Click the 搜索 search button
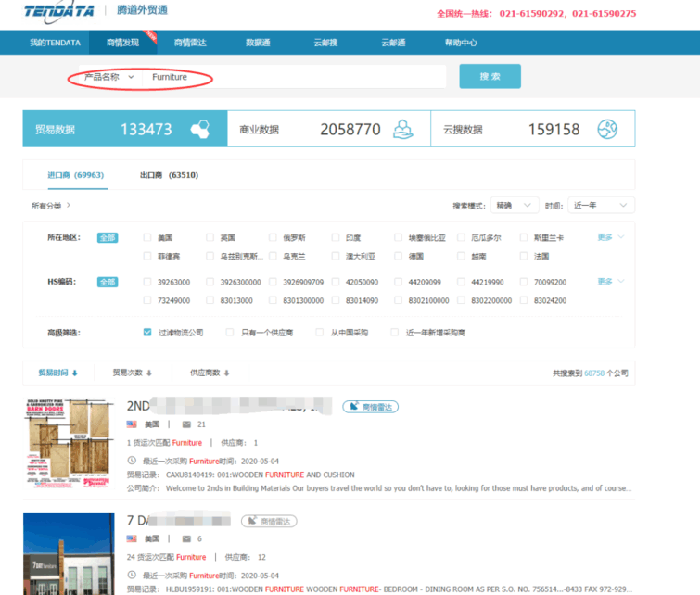The width and height of the screenshot is (700, 595). 490,76
